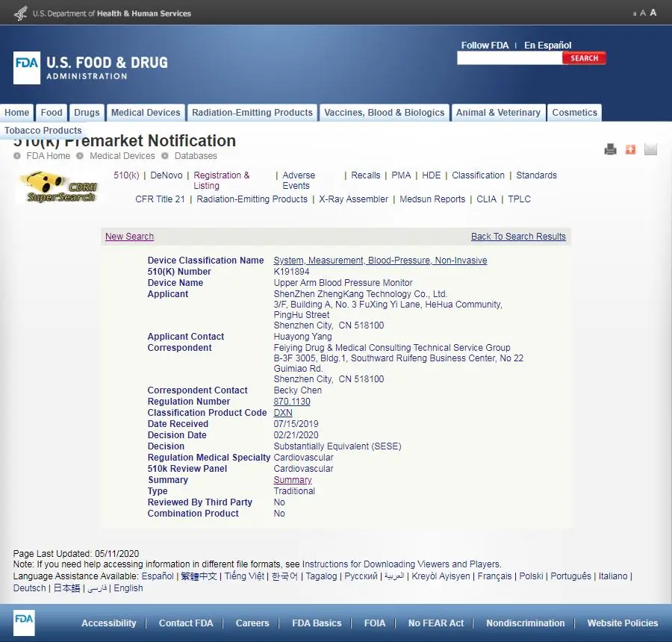
Task: Open the Recalls link
Action: coord(366,175)
